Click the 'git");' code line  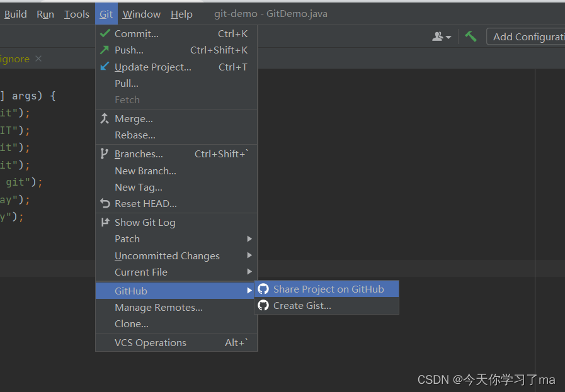tap(24, 182)
